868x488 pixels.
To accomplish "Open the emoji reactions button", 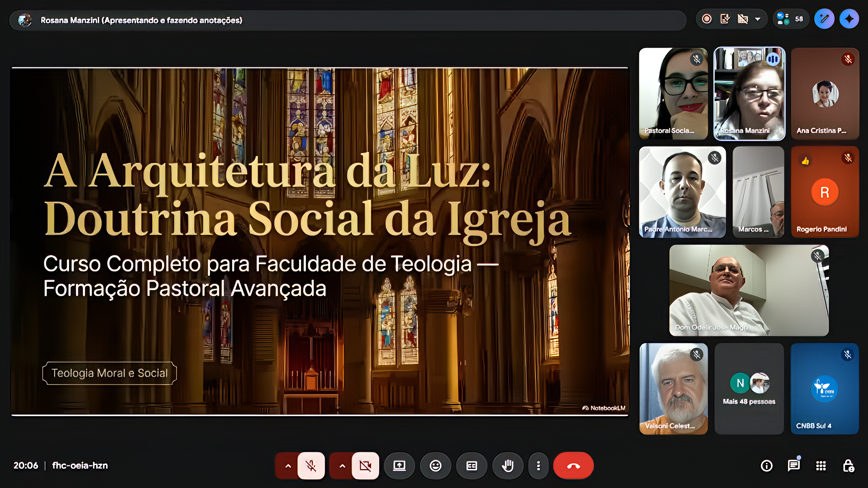I will tap(435, 466).
